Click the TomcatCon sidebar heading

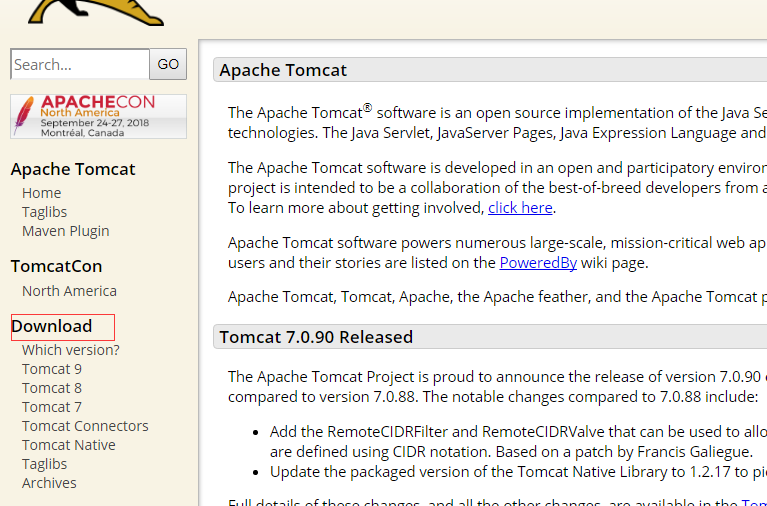[57, 267]
